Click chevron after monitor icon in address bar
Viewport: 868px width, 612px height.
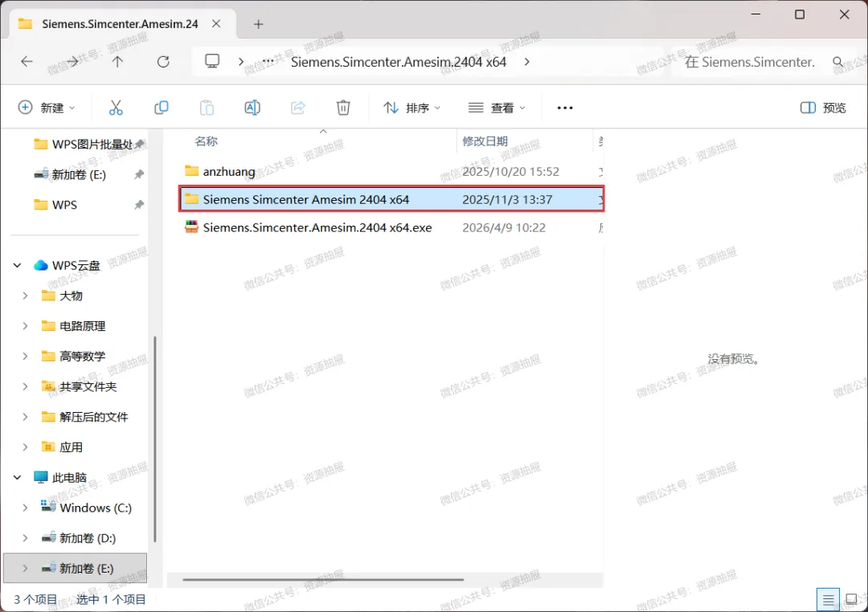click(241, 62)
